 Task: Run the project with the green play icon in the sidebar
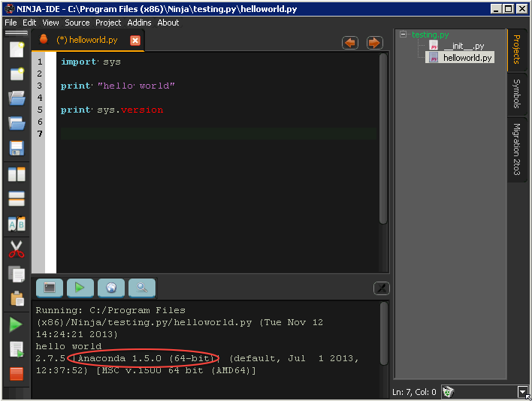coord(17,324)
